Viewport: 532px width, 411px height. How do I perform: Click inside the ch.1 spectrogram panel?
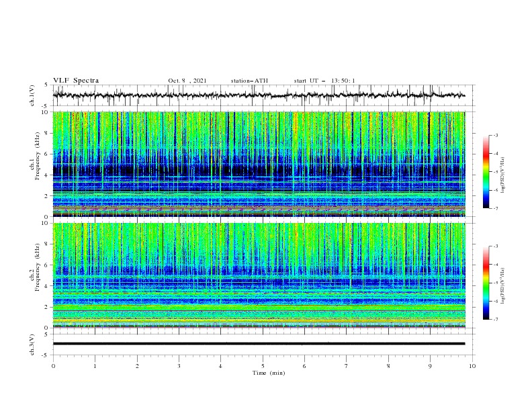[259, 164]
